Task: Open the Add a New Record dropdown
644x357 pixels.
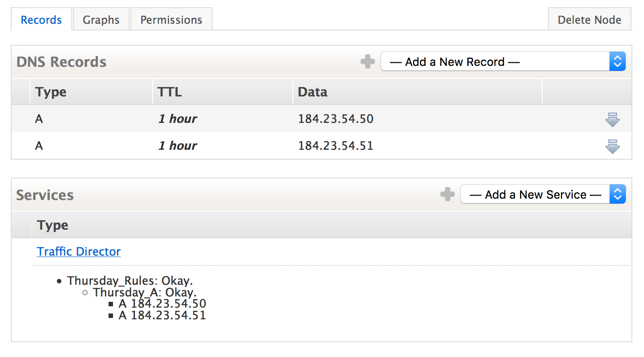Action: [x=503, y=62]
